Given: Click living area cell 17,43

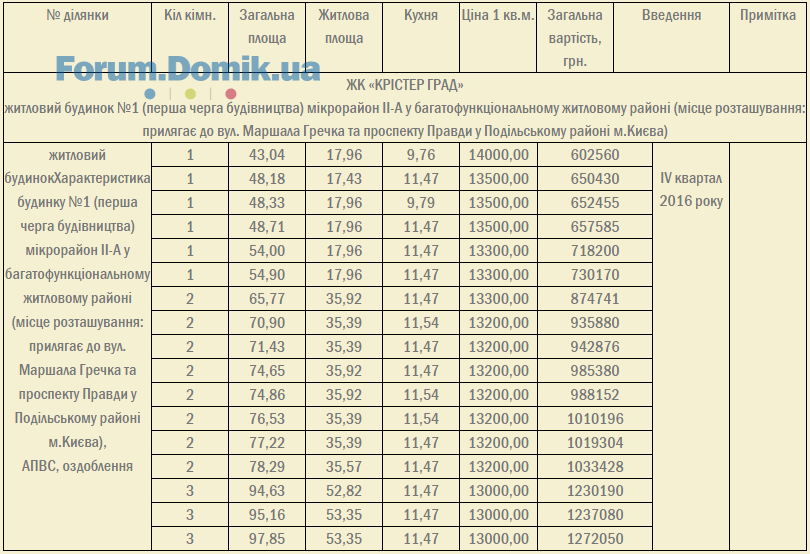Looking at the screenshot, I should pyautogui.click(x=344, y=179).
